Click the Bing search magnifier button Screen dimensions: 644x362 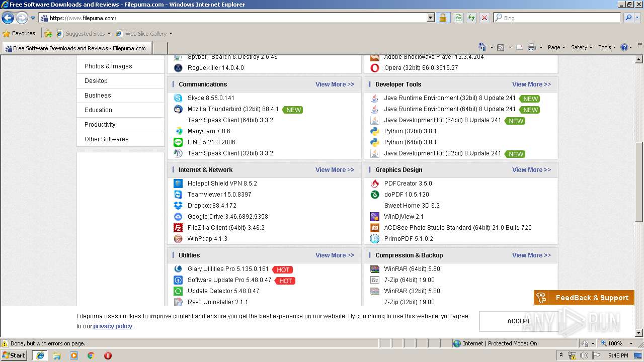tap(628, 18)
